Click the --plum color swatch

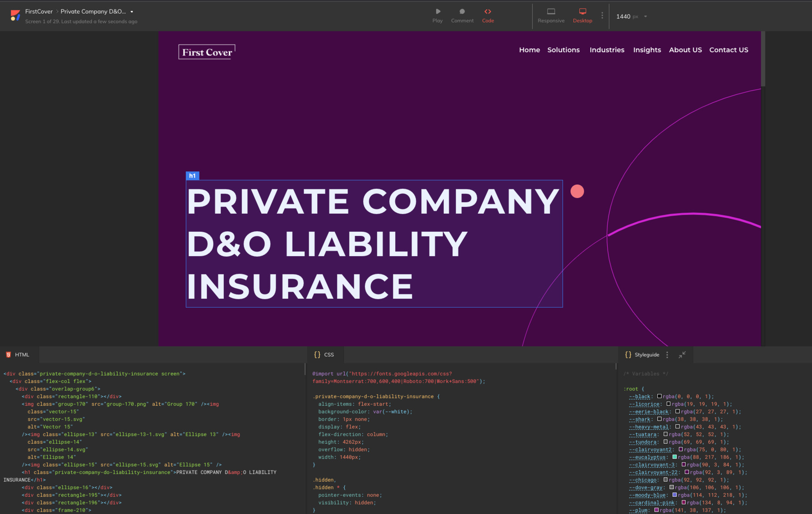(x=656, y=510)
